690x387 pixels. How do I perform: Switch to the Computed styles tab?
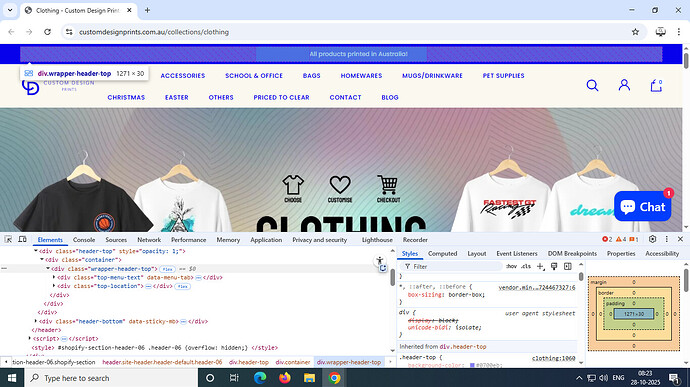coord(442,254)
